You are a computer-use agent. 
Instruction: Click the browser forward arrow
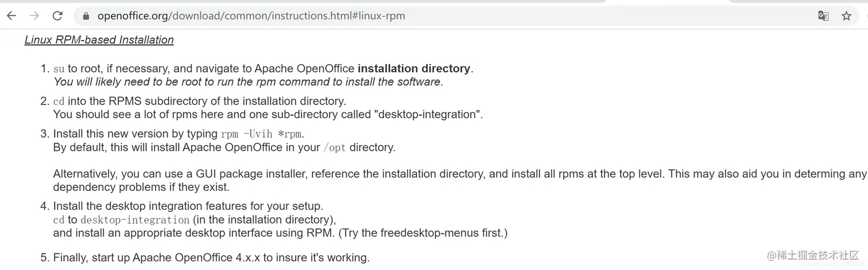(34, 16)
